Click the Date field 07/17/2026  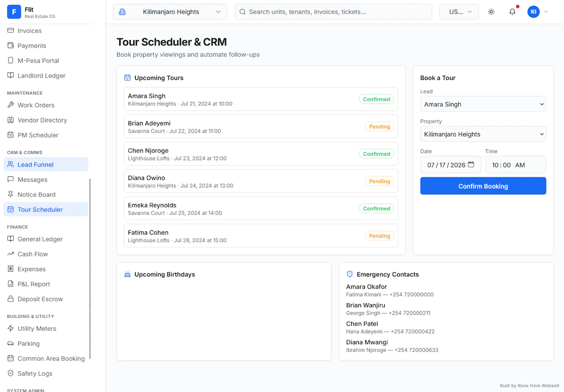pos(450,165)
